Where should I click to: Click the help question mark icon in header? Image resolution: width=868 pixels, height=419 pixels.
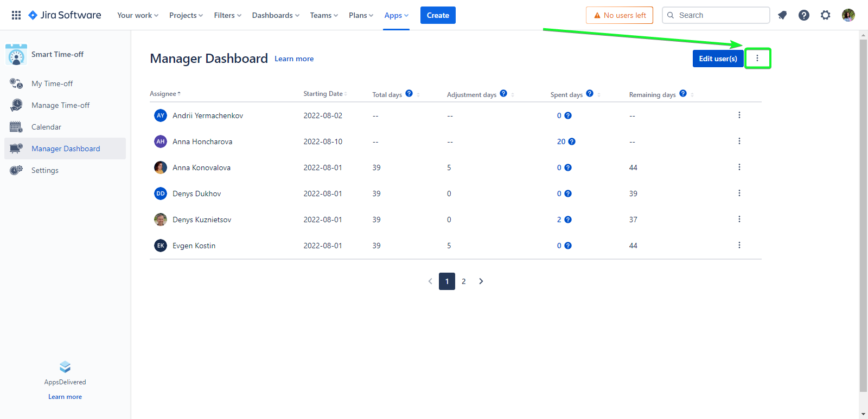point(804,15)
